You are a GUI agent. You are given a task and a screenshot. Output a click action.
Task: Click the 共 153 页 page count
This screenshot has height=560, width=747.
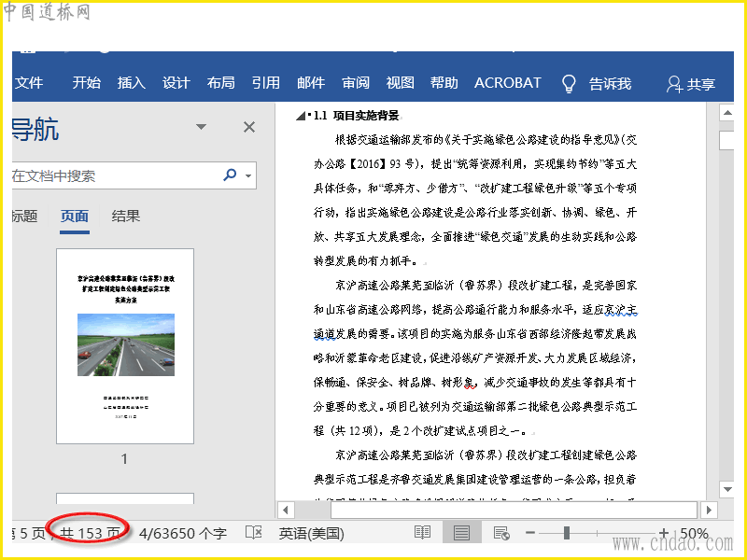click(x=90, y=533)
